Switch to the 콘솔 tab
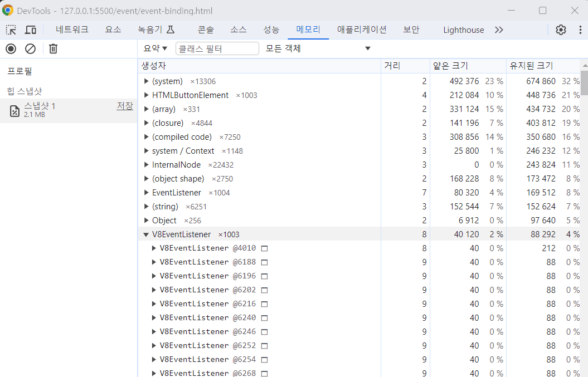 [x=205, y=30]
